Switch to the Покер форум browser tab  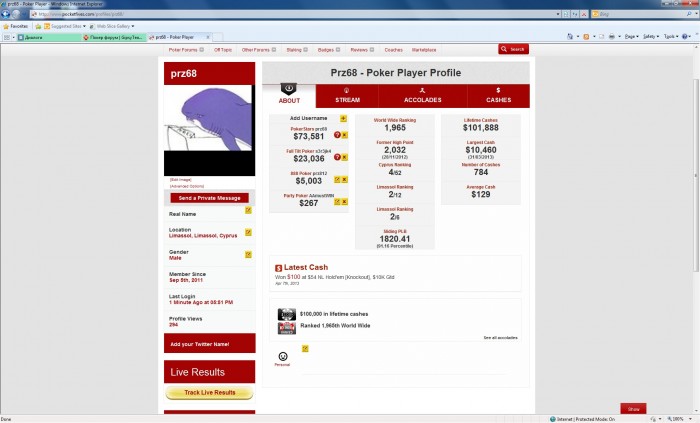click(x=114, y=37)
